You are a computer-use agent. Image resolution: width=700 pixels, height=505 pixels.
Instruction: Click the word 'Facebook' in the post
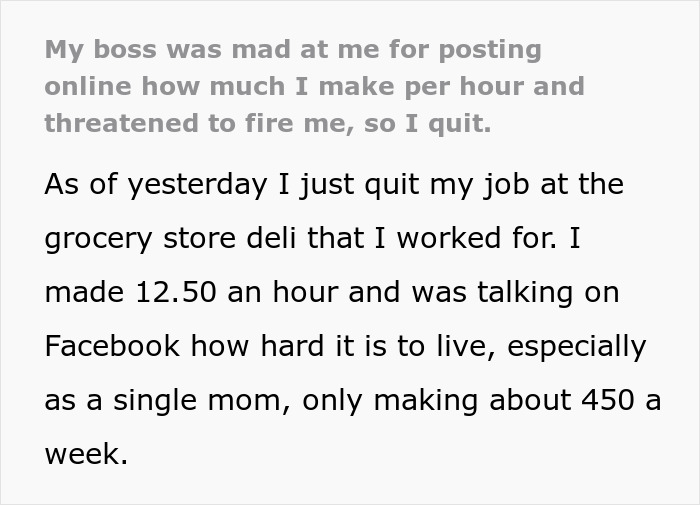(x=112, y=347)
